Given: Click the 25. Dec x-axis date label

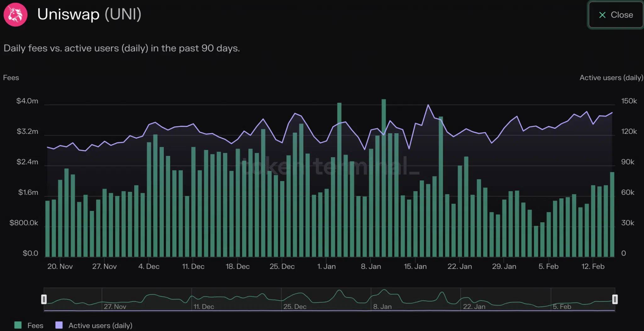Looking at the screenshot, I should tap(282, 267).
